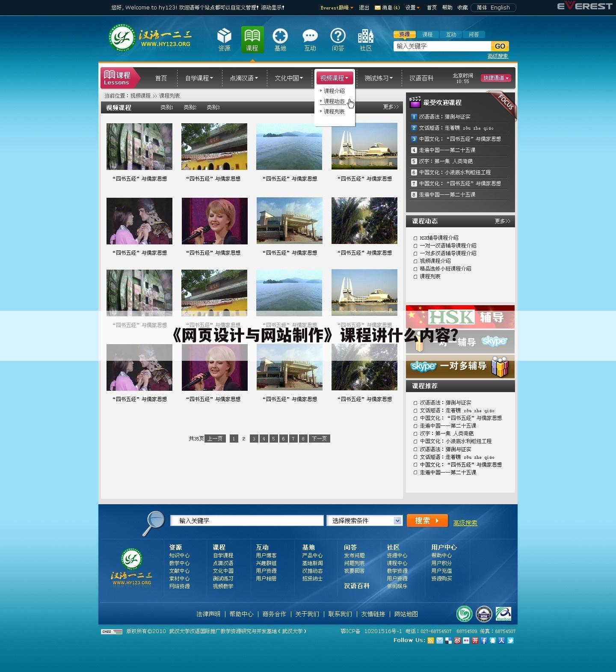Choose 课程动态 from the open submenu
This screenshot has height=672, width=616.
pyautogui.click(x=334, y=101)
